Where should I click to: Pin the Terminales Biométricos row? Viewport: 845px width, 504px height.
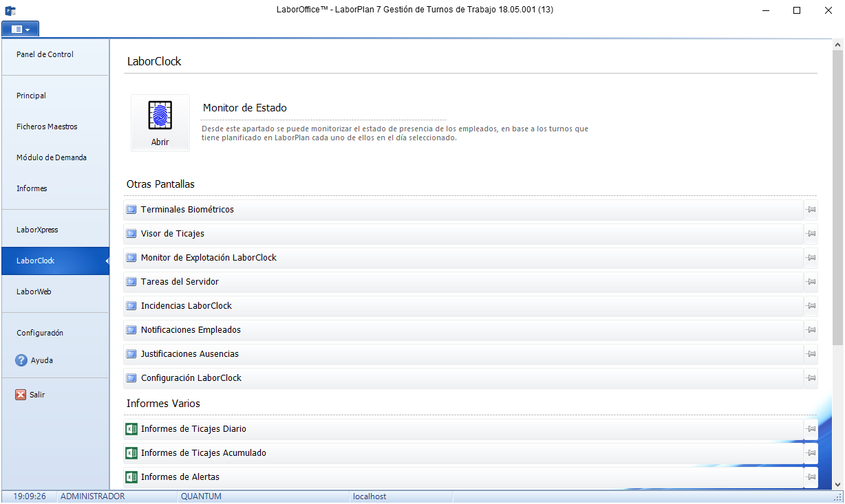pyautogui.click(x=811, y=210)
